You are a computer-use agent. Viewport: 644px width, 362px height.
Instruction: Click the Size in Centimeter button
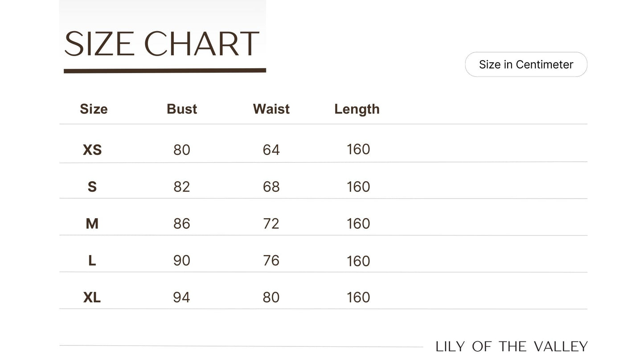pyautogui.click(x=526, y=65)
